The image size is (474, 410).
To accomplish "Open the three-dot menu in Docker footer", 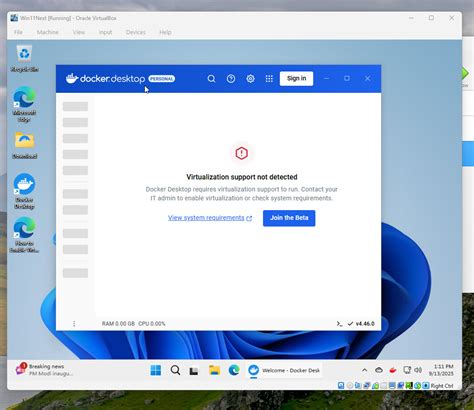I will (74, 324).
